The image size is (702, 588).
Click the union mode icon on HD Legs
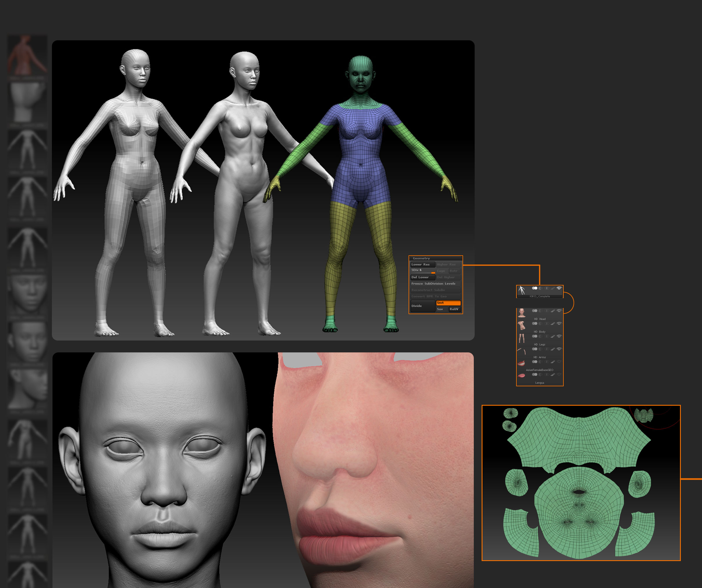(535, 336)
